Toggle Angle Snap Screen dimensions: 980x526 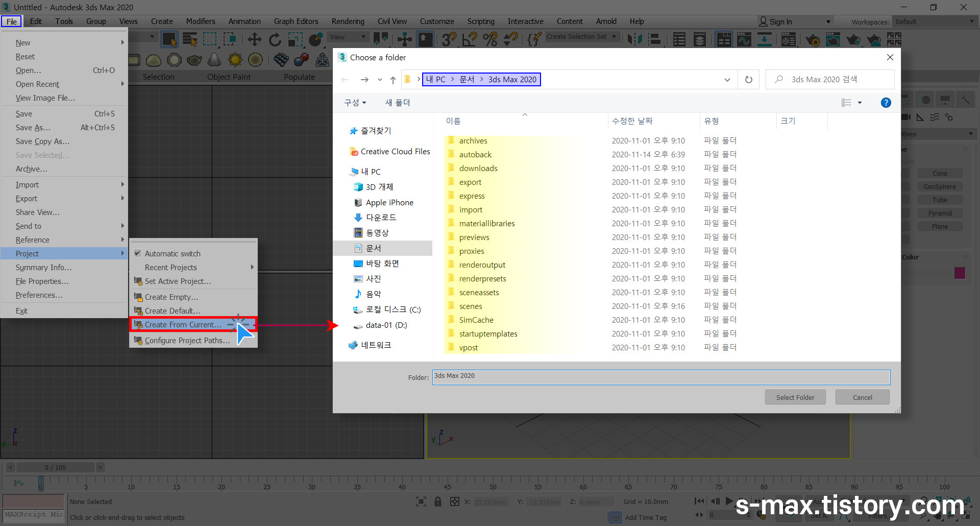(470, 39)
